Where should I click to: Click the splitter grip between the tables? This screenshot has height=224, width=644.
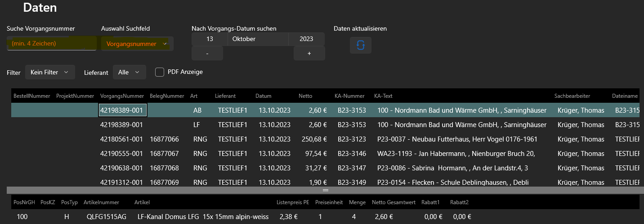point(326,190)
